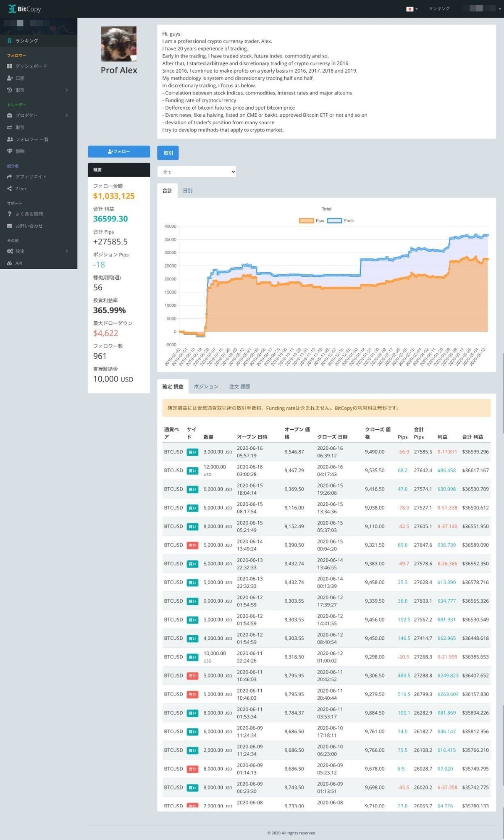Select the 口座 account icon
This screenshot has width=504, height=840.
click(x=10, y=78)
